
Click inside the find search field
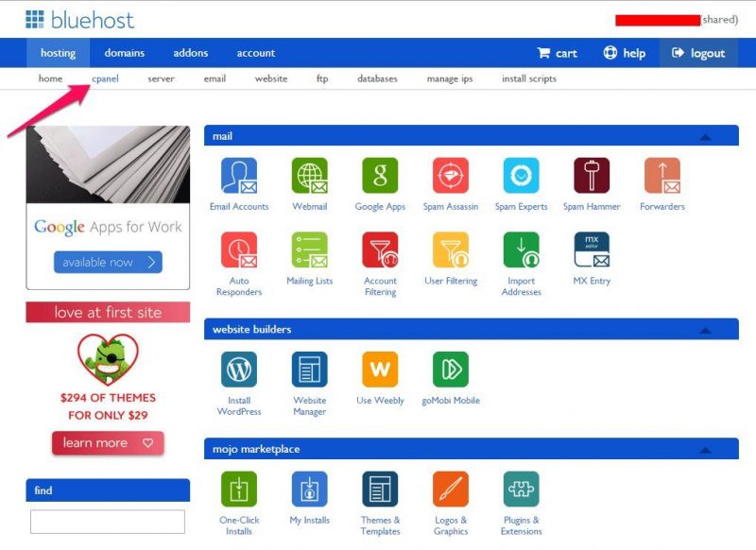pyautogui.click(x=107, y=521)
